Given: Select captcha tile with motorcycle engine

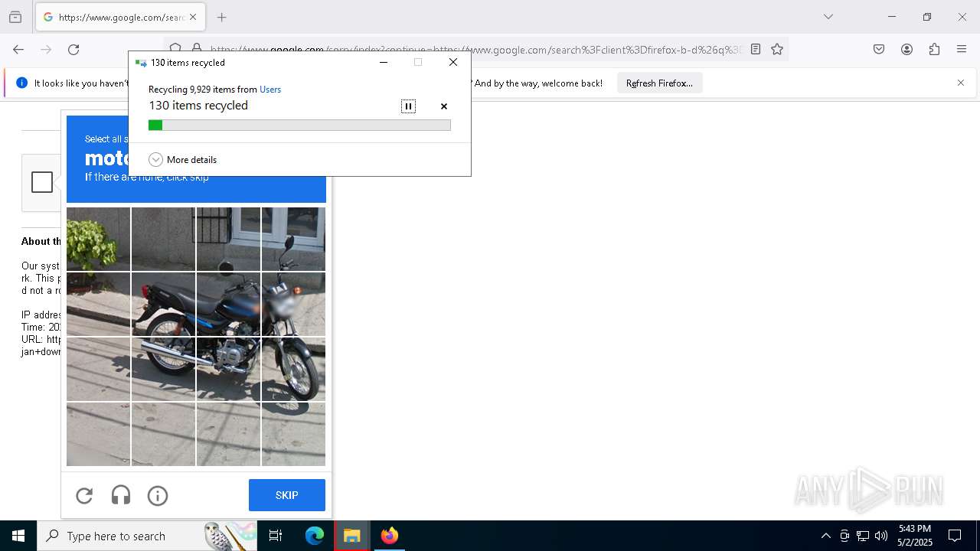Looking at the screenshot, I should pos(228,369).
